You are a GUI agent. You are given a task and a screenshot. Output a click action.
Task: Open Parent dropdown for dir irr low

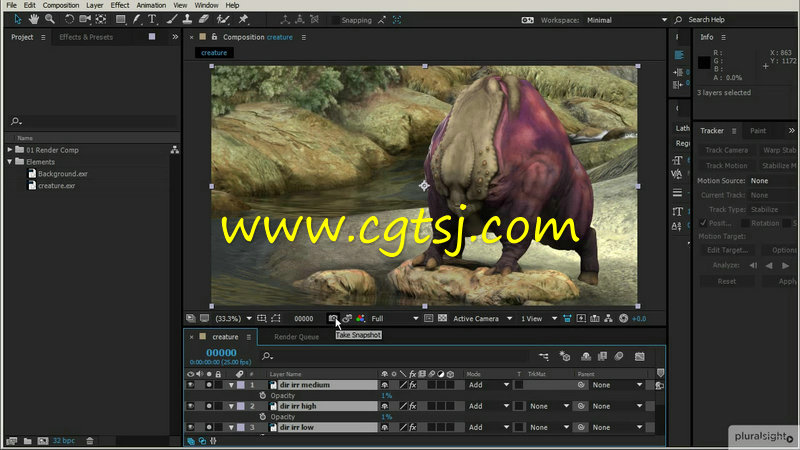click(617, 428)
